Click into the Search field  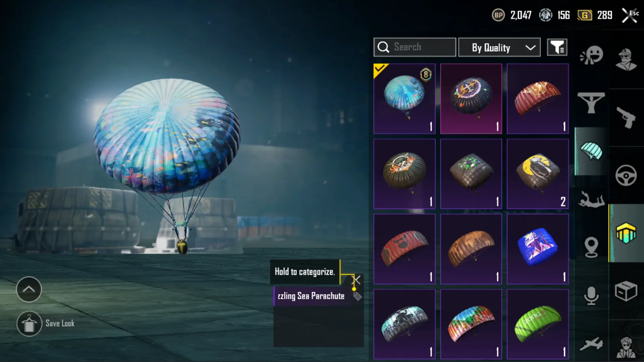pos(415,47)
